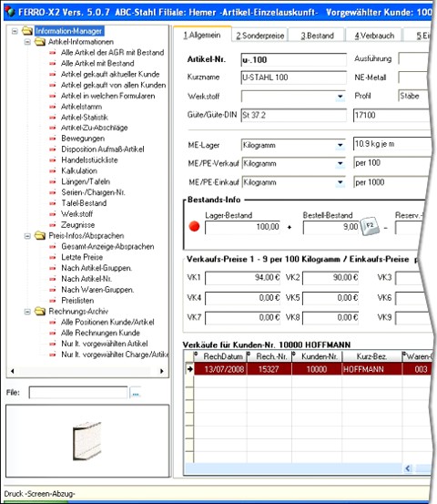This screenshot has height=504, width=437.
Task: Select Alle Artikel mit Bestand
Action: pos(97,63)
